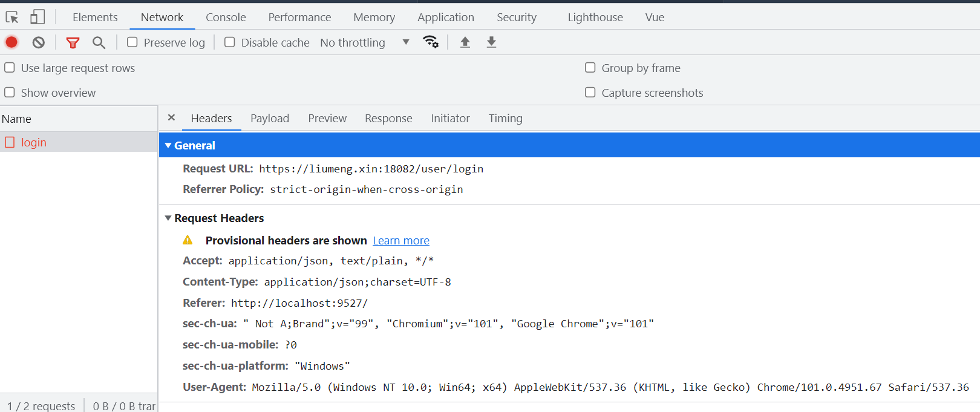This screenshot has width=980, height=412.
Task: Collapse the Request Headers section
Action: tap(168, 218)
